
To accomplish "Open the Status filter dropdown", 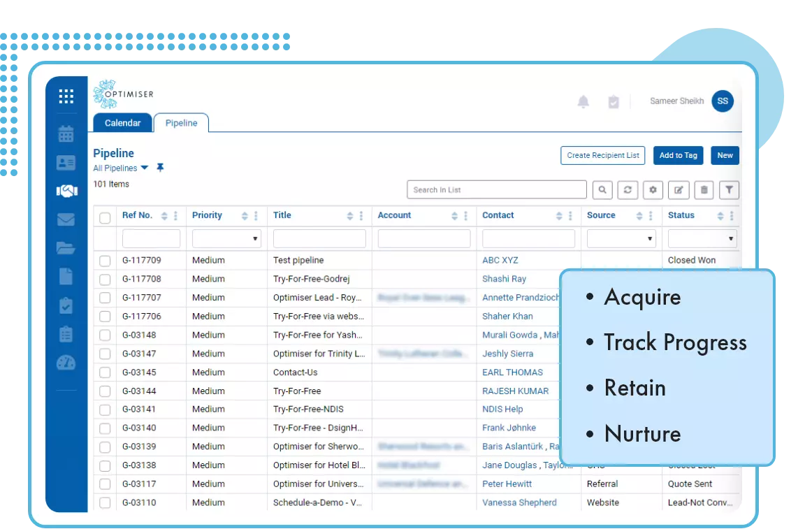I will [702, 239].
